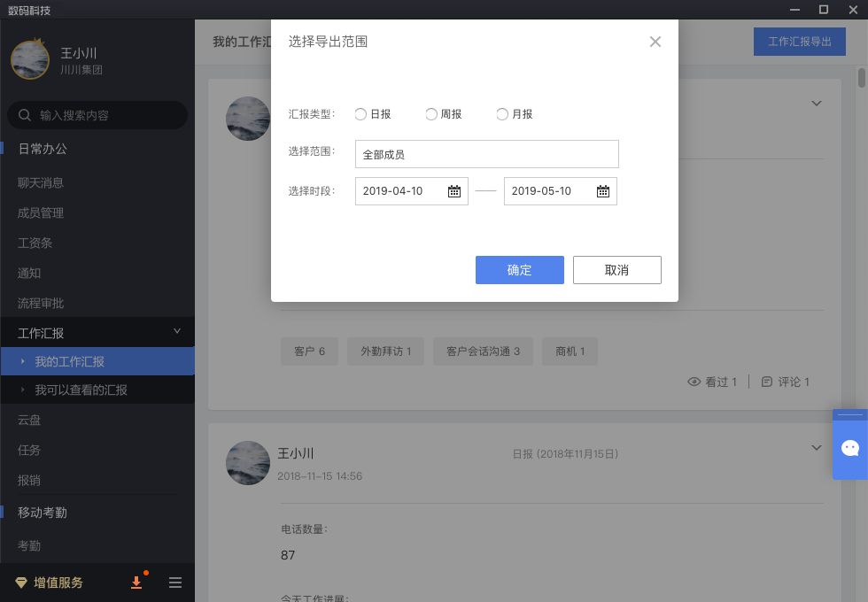Click the 王小川 user name in sidebar
868x602 pixels.
coord(79,53)
